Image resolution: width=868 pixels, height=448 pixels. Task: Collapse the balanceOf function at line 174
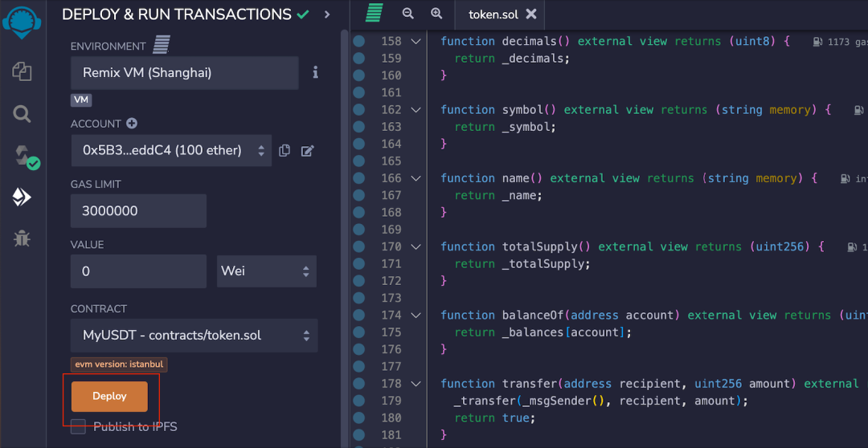tap(416, 316)
